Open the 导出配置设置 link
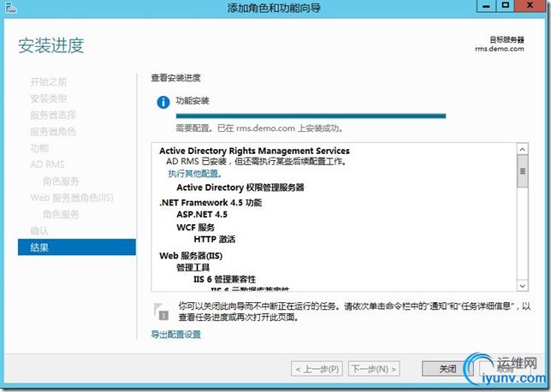Image resolution: width=551 pixels, height=392 pixels. pos(175,335)
